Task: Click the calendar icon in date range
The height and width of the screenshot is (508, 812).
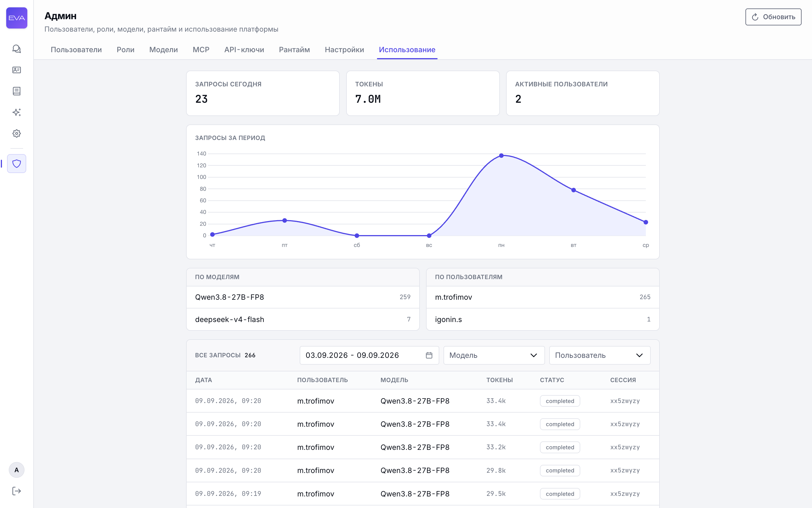Action: (x=429, y=355)
